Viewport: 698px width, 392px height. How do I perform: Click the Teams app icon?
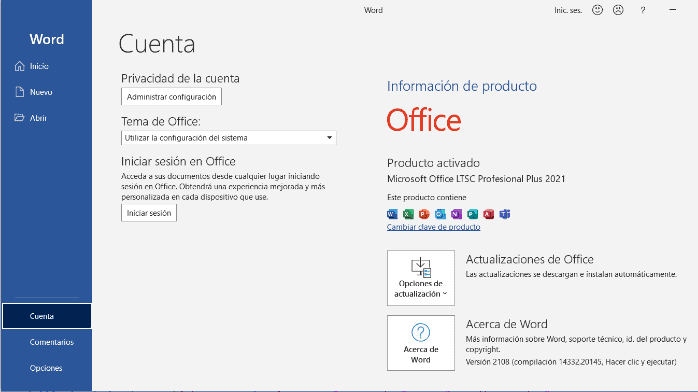[x=504, y=214]
